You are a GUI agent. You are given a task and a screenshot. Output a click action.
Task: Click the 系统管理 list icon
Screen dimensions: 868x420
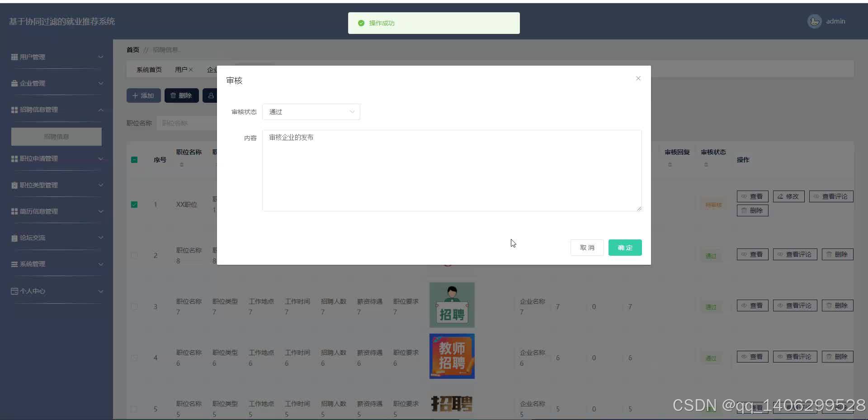[x=14, y=264]
